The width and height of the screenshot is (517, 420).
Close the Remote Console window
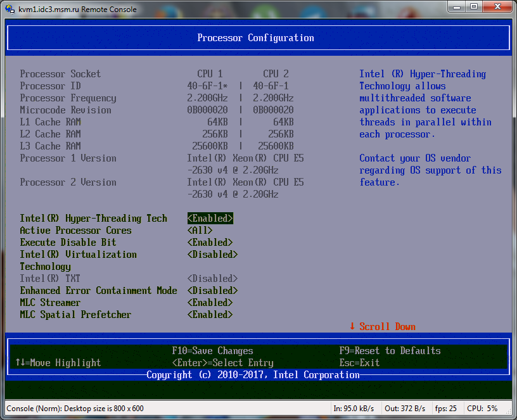tap(498, 6)
